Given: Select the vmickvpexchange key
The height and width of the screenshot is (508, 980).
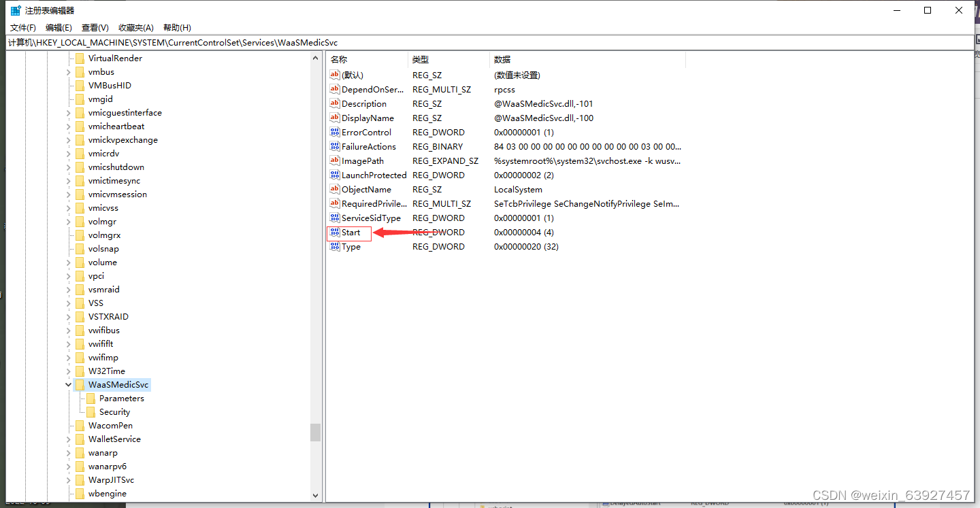Looking at the screenshot, I should (122, 140).
